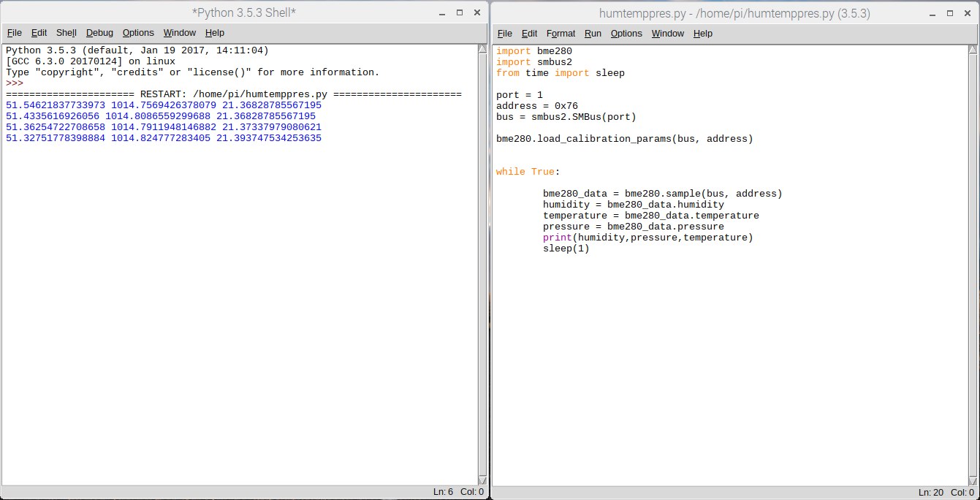Click the Shell window scrollbar up arrow
This screenshot has width=980, height=500.
[482, 49]
